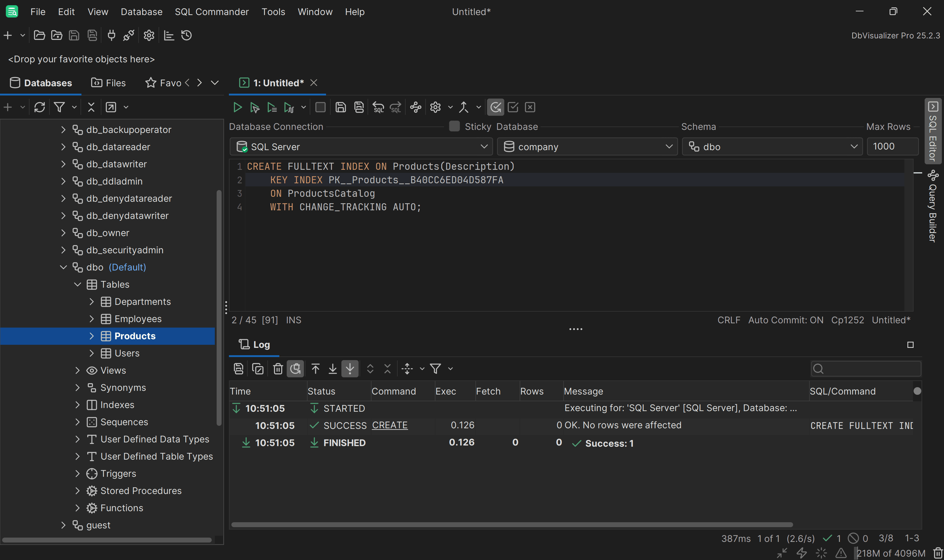This screenshot has height=560, width=944.
Task: Expand the db_owner schema node
Action: point(63,233)
